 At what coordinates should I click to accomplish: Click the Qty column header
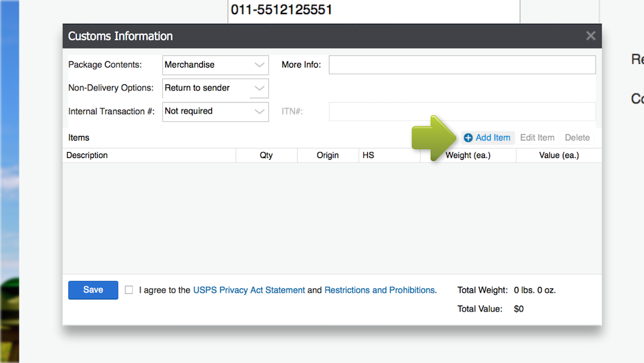click(x=266, y=155)
